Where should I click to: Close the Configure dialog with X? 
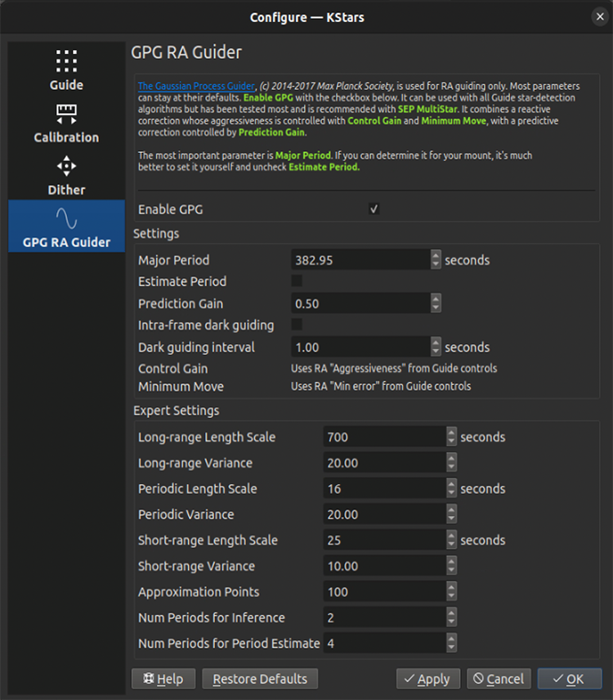coord(599,16)
